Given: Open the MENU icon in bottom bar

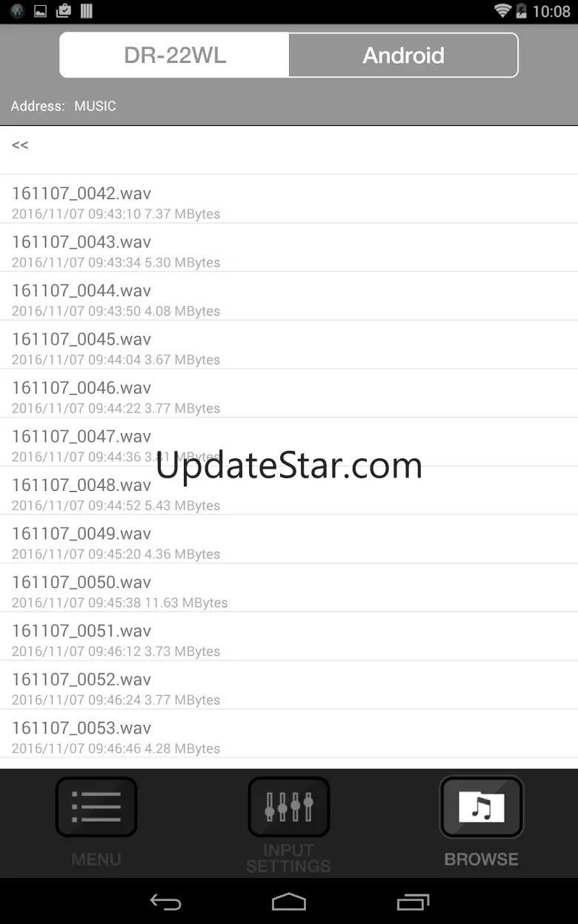Looking at the screenshot, I should point(96,807).
